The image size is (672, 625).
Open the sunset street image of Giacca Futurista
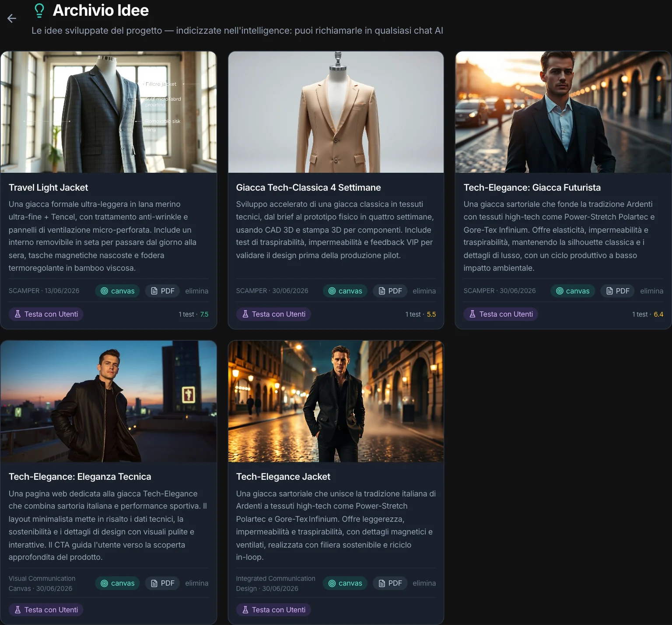pyautogui.click(x=563, y=112)
